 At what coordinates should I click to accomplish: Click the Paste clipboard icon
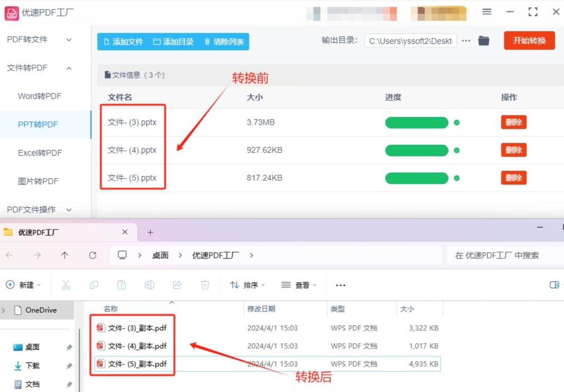click(x=122, y=285)
